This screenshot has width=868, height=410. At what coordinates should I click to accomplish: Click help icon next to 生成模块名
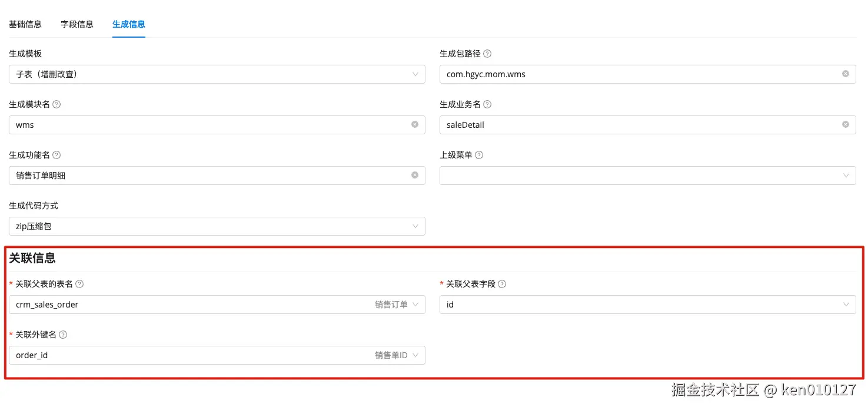point(56,104)
